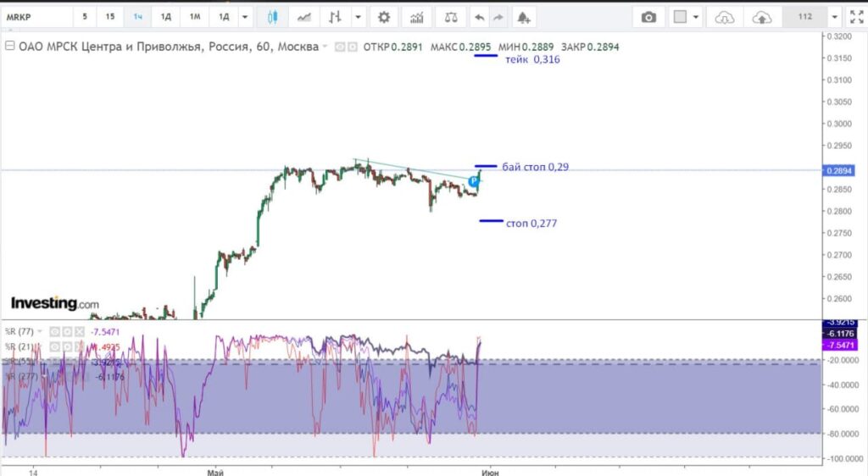Select the тейк 0,316 annotation
Viewport: 868px width, 476px height.
click(x=532, y=59)
